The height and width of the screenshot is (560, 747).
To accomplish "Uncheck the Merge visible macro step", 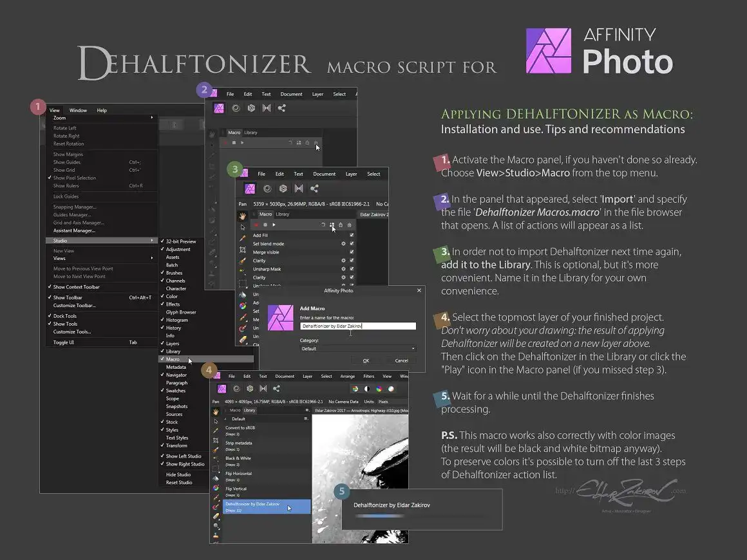I will point(352,252).
